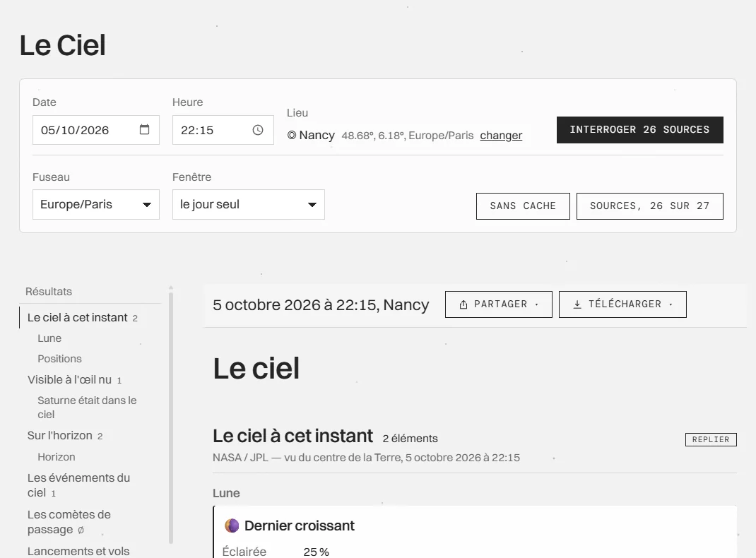The height and width of the screenshot is (558, 756).
Task: Open the Télécharger dropdown menu
Action: pyautogui.click(x=622, y=304)
